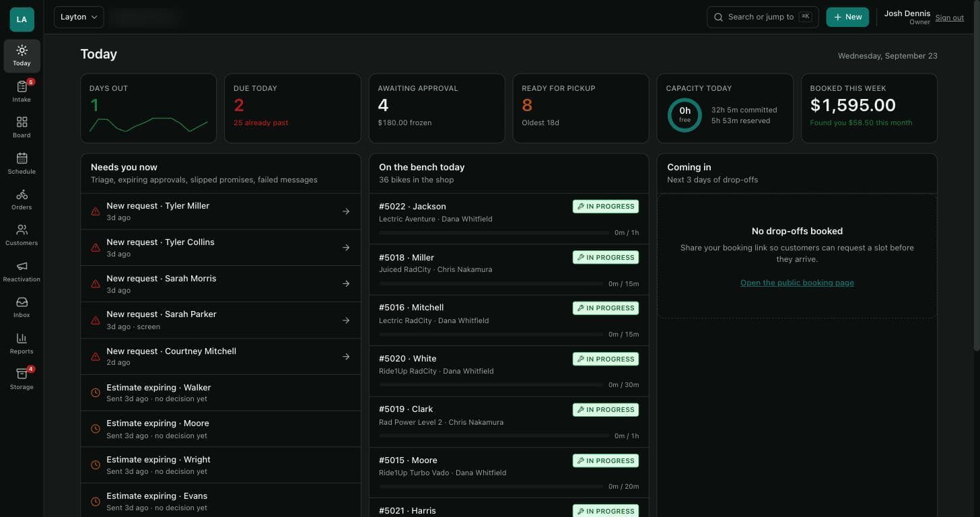Open the public booking page link
980x517 pixels.
tap(797, 283)
